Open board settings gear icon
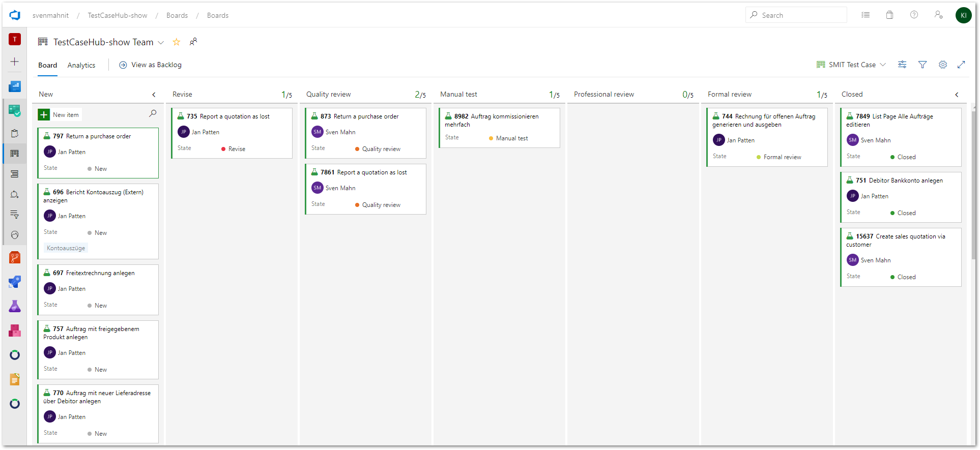This screenshot has height=450, width=980. click(942, 65)
